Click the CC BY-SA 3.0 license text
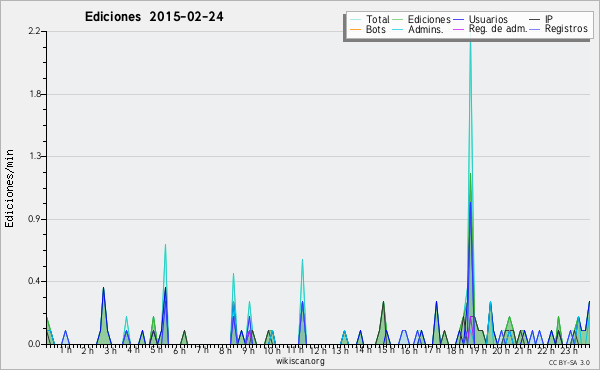The image size is (600, 370). tap(569, 362)
